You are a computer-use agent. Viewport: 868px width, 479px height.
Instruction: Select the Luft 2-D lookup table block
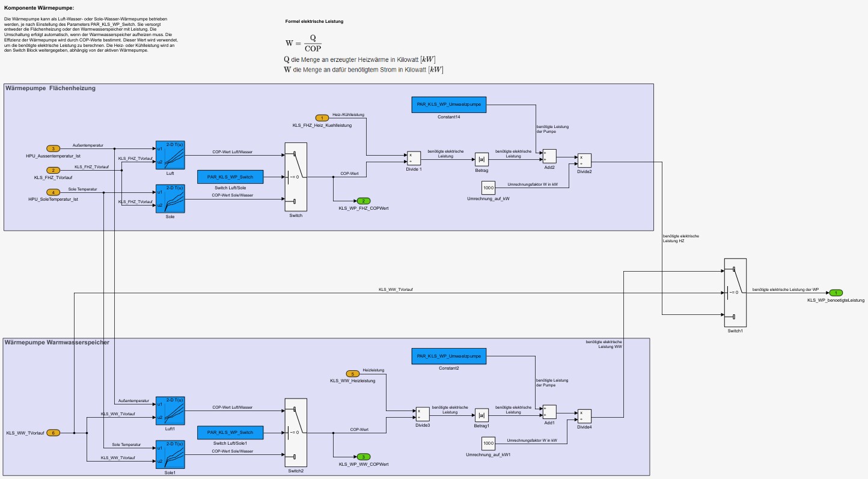pyautogui.click(x=170, y=156)
